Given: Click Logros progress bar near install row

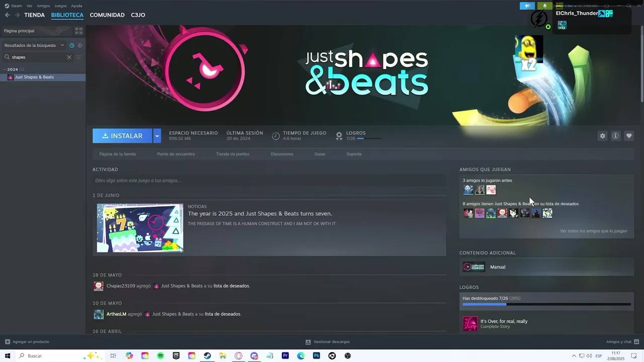Looking at the screenshot, I should click(x=369, y=139).
